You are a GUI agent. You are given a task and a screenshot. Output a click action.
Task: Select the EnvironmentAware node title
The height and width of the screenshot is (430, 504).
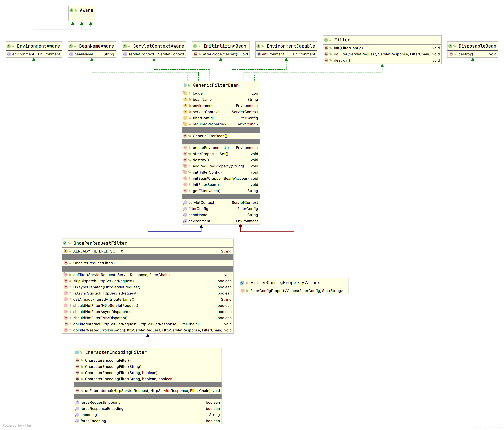(38, 46)
